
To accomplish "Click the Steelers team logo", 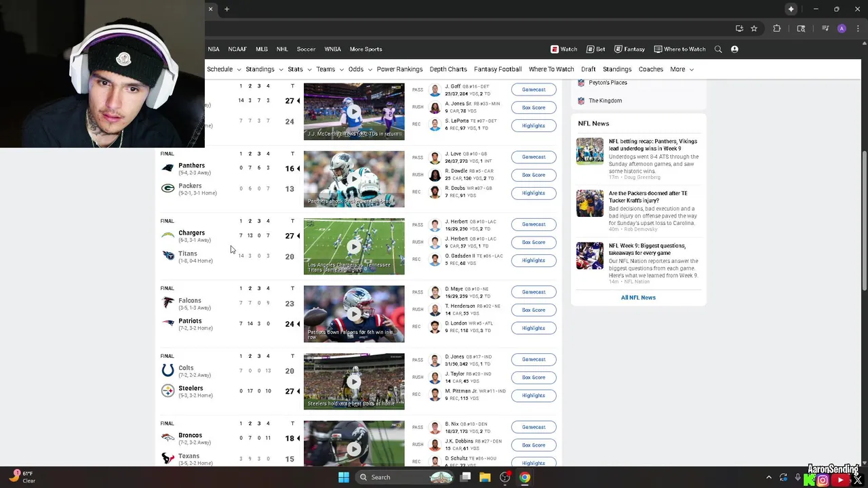I will coord(168,390).
